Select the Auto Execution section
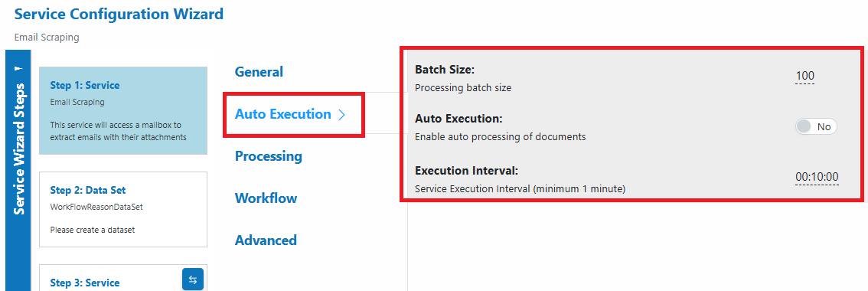The image size is (868, 291). click(283, 114)
